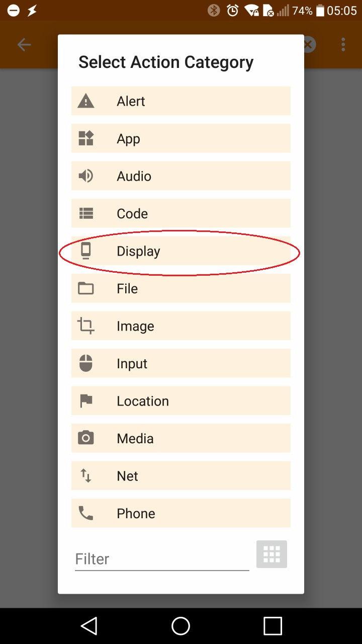Tap the File folder icon

pyautogui.click(x=86, y=288)
